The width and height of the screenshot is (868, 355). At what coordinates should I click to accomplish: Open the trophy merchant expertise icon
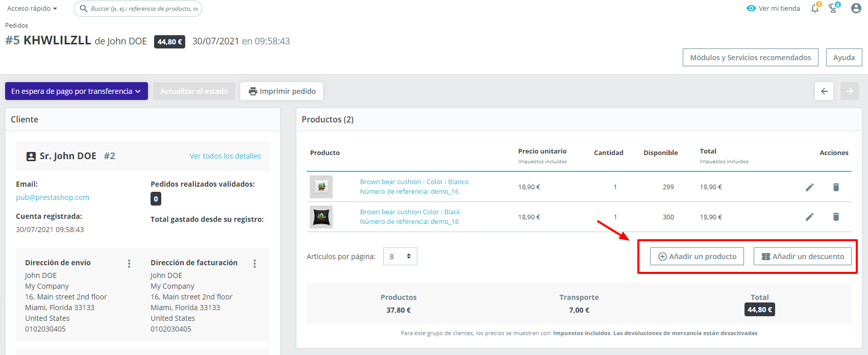(x=834, y=8)
